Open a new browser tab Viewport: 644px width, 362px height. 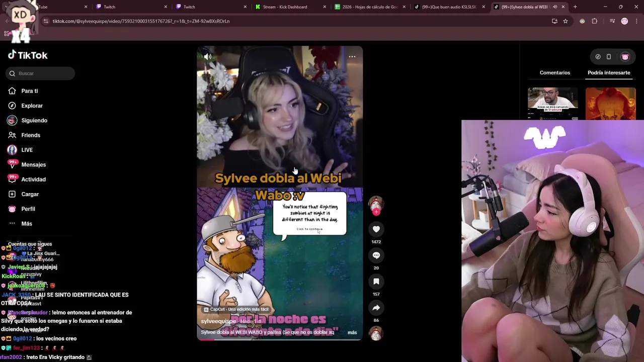[x=575, y=7]
